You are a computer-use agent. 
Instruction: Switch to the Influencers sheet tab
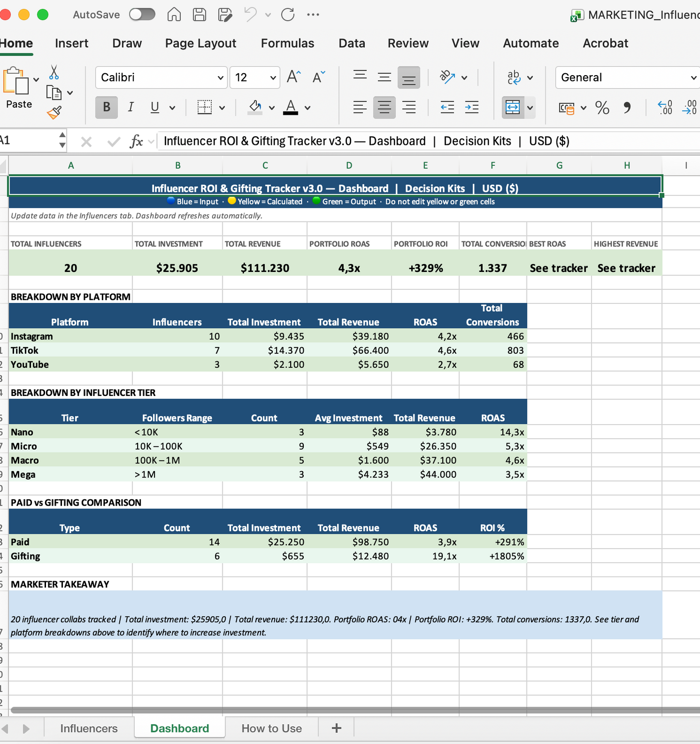(89, 728)
